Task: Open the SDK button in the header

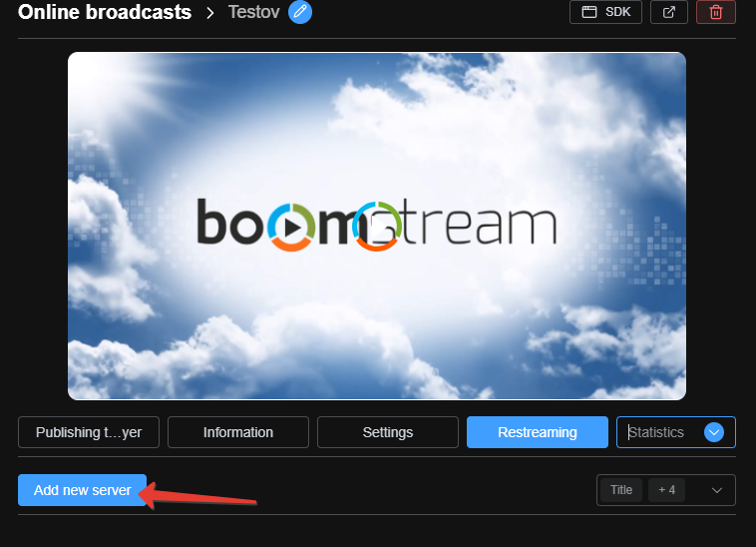Action: 605,12
